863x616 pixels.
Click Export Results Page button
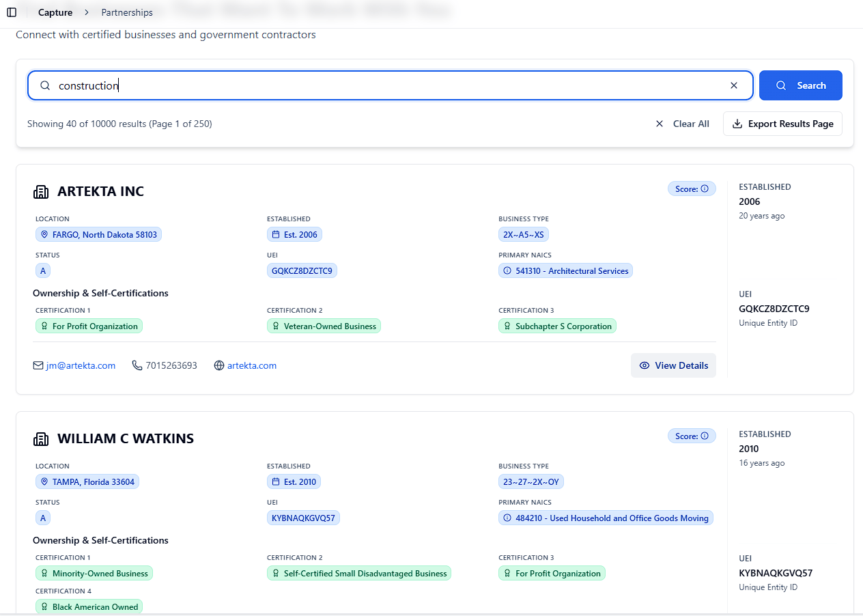coord(782,124)
